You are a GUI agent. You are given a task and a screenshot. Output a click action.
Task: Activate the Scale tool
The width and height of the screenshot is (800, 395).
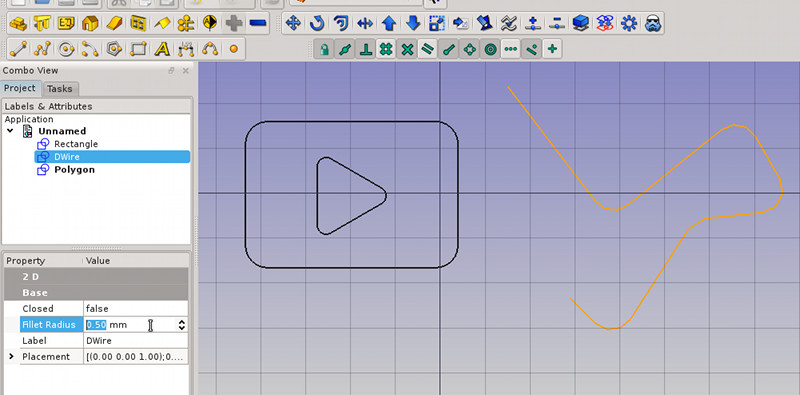[437, 23]
